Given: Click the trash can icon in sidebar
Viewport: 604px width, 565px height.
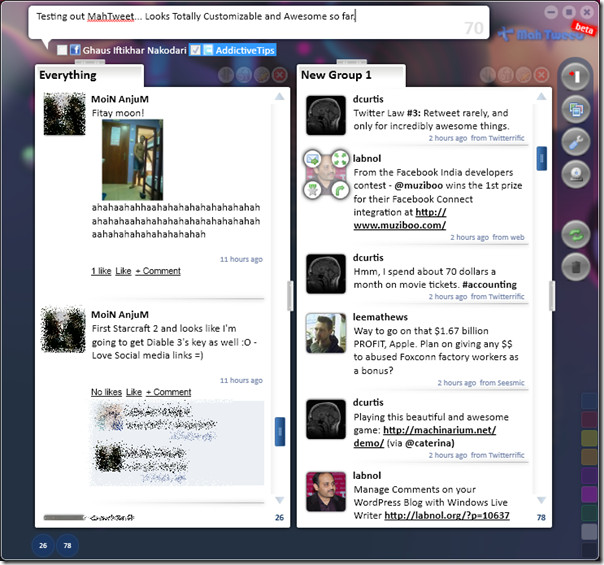Looking at the screenshot, I should [x=573, y=267].
